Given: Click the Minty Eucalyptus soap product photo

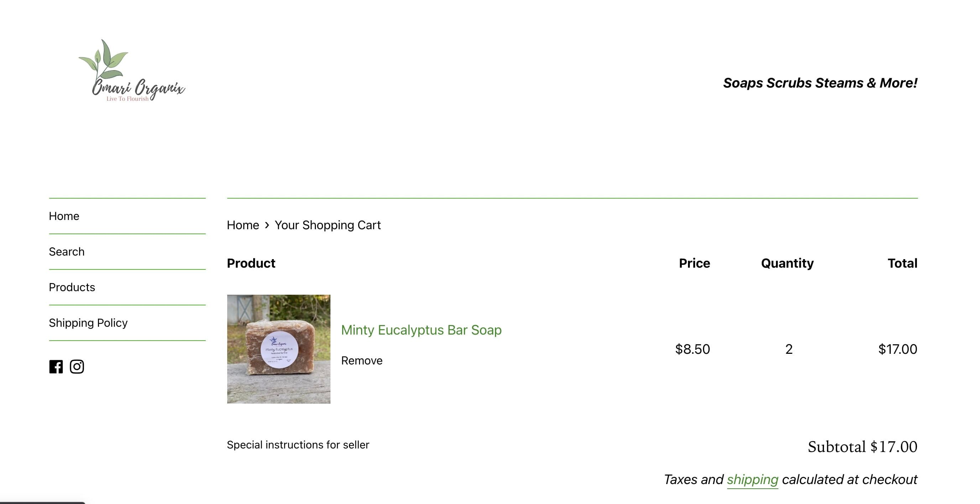Looking at the screenshot, I should (x=278, y=349).
